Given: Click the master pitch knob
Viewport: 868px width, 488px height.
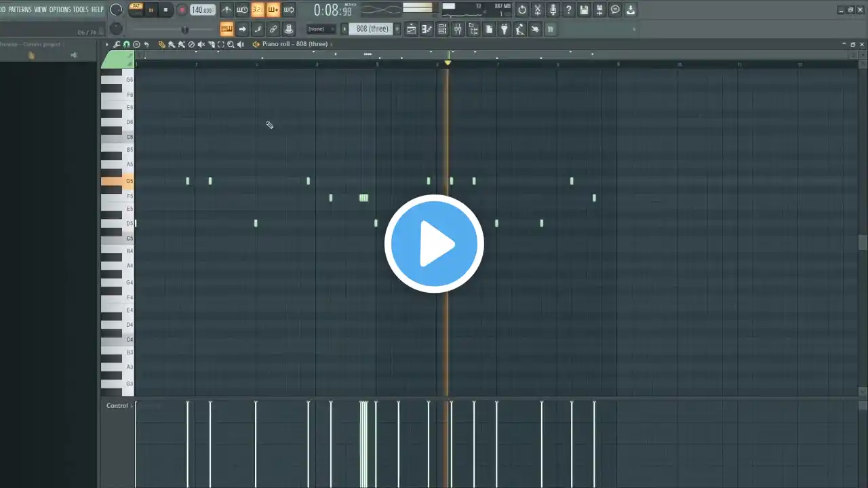Looking at the screenshot, I should [x=116, y=28].
